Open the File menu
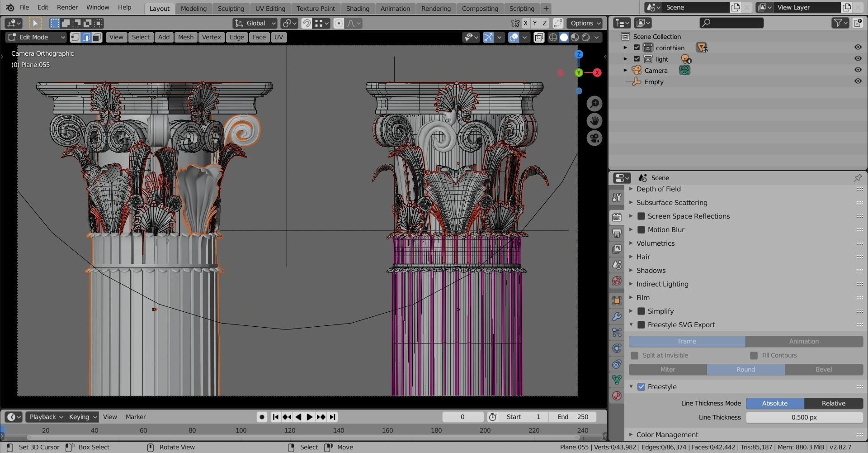 click(x=24, y=7)
